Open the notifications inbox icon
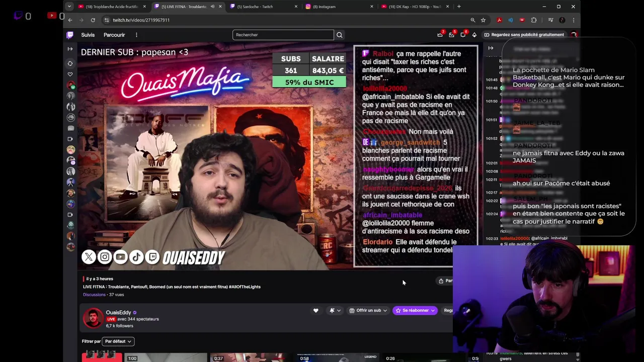Image resolution: width=644 pixels, height=362 pixels. point(451,35)
